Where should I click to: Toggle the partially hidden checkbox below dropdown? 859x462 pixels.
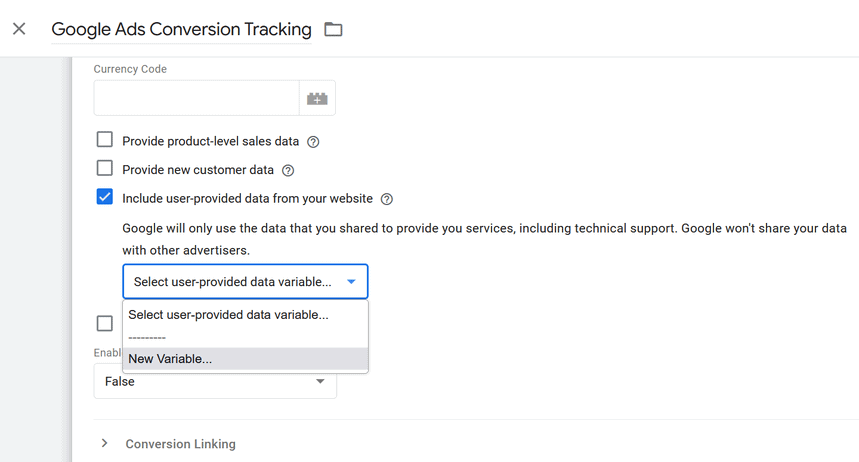[x=105, y=323]
